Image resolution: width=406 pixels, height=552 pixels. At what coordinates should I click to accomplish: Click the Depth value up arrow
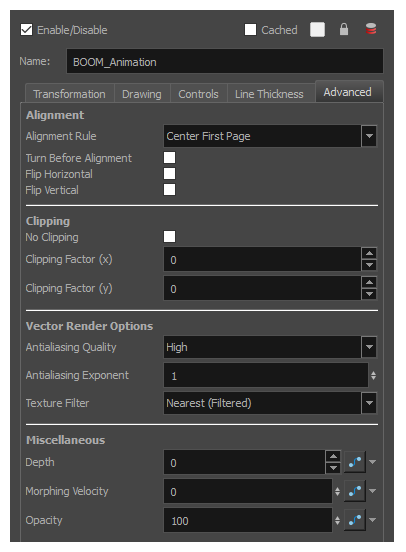[x=333, y=456]
